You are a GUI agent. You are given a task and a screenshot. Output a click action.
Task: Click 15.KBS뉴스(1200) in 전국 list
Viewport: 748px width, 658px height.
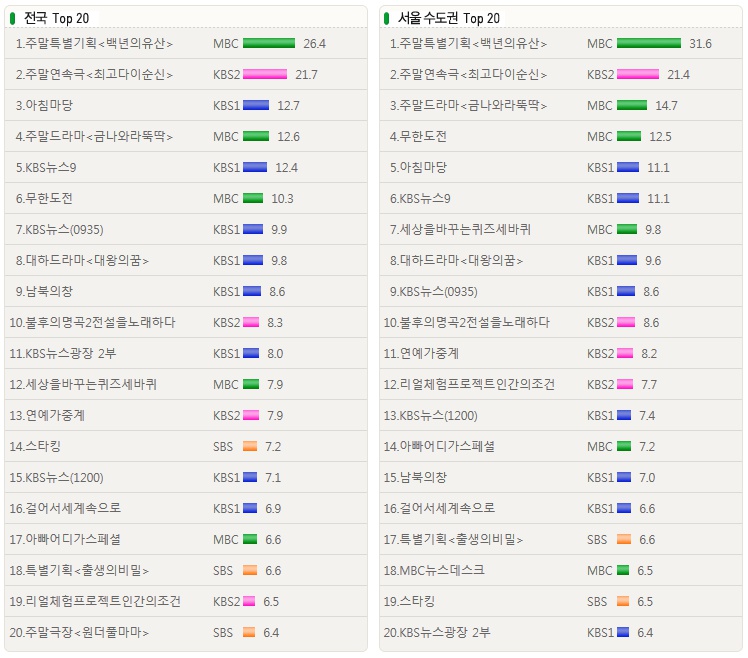[x=56, y=478]
